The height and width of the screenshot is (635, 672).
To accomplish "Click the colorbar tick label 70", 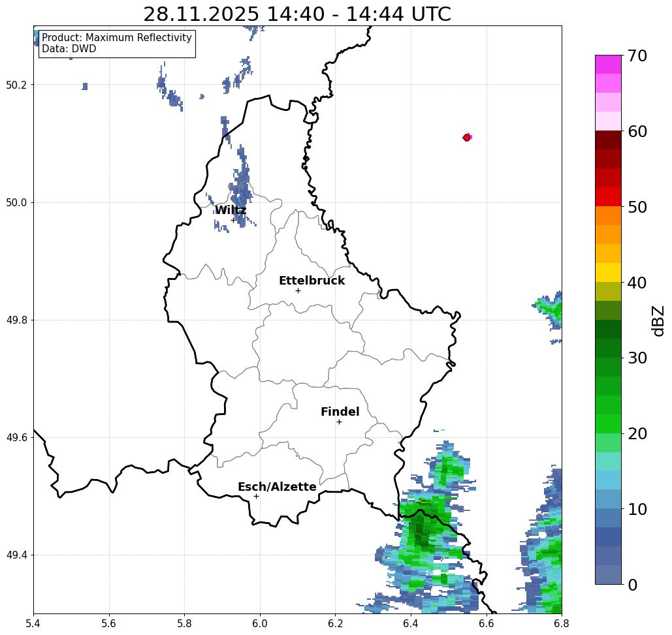I will pos(637,55).
